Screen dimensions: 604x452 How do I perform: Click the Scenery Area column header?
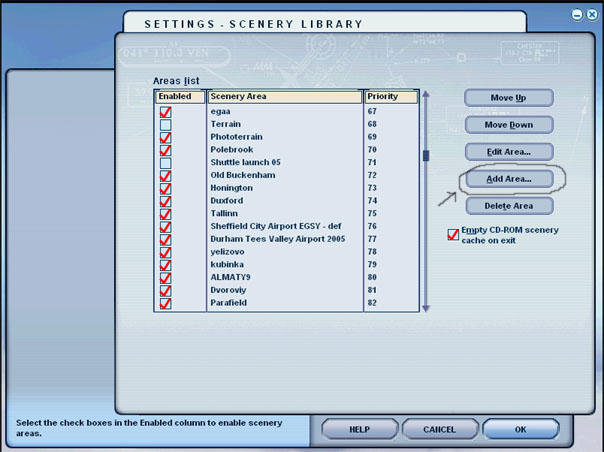pyautogui.click(x=285, y=97)
